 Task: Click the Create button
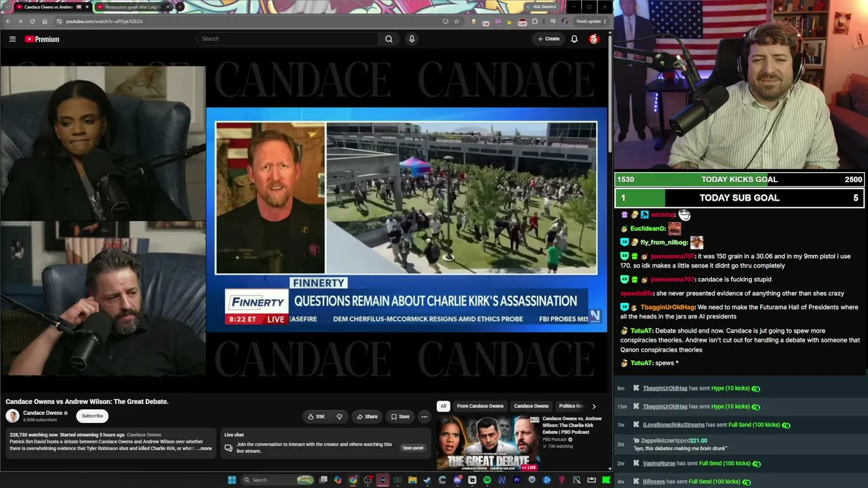point(549,39)
